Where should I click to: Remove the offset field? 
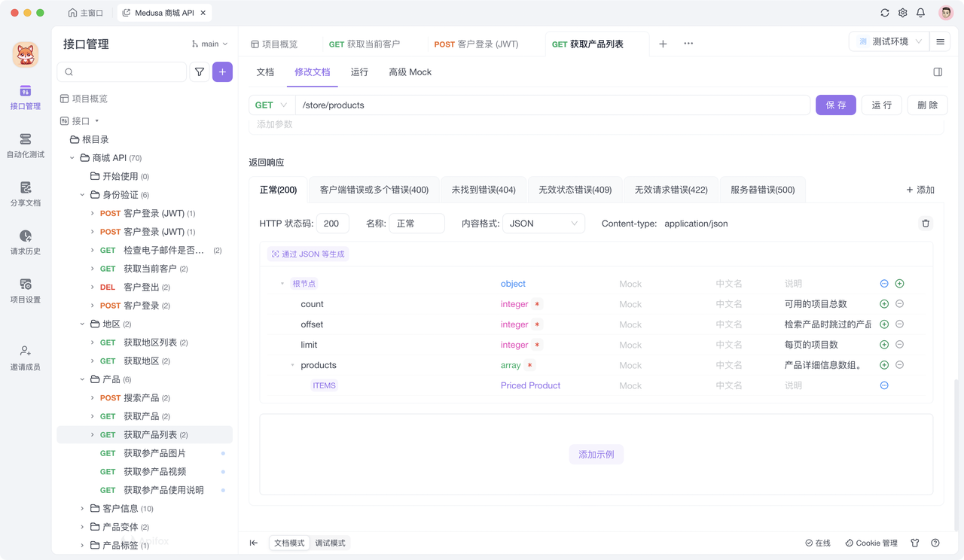[899, 324]
